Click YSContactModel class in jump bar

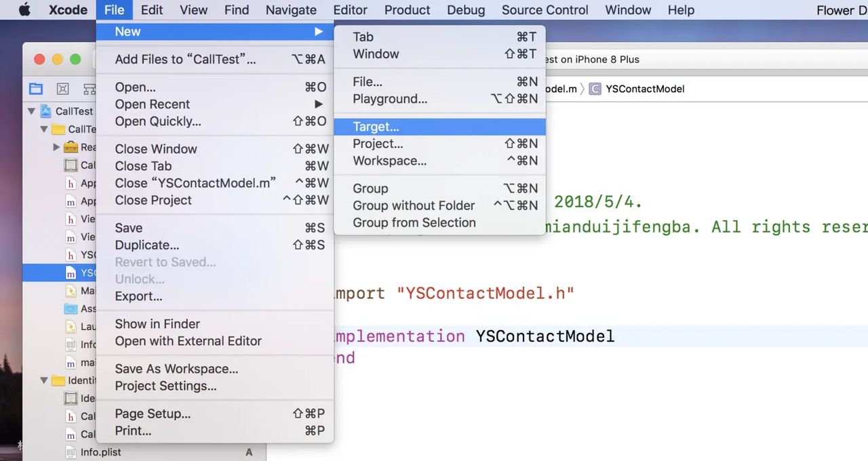coord(637,89)
